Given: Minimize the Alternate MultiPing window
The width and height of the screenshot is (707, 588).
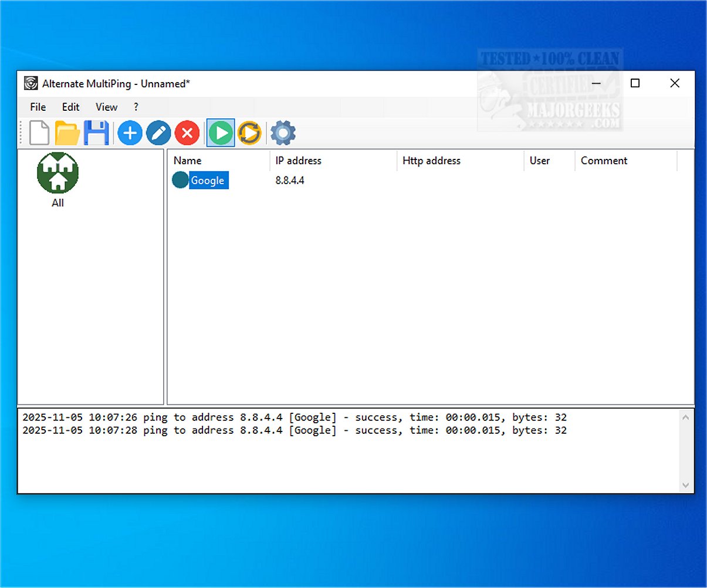Looking at the screenshot, I should (x=596, y=83).
